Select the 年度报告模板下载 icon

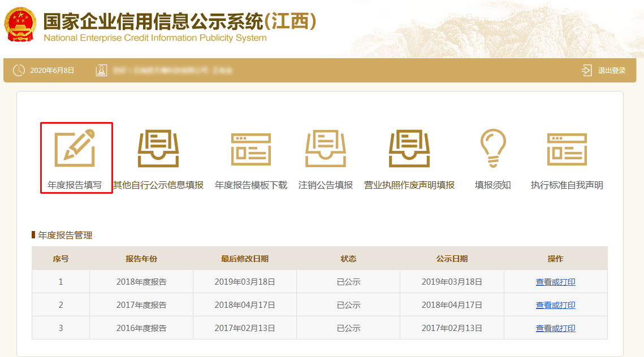click(x=250, y=149)
